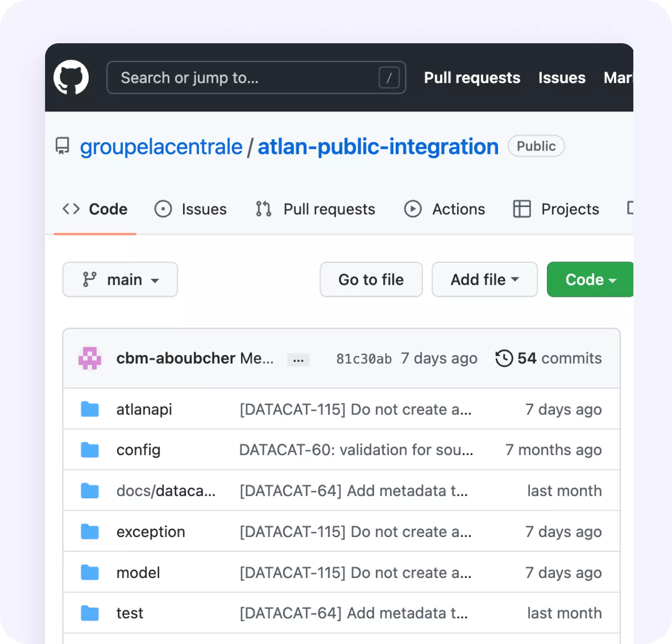Click the cbm-aboubcher avatar
This screenshot has height=644, width=672.
89,358
